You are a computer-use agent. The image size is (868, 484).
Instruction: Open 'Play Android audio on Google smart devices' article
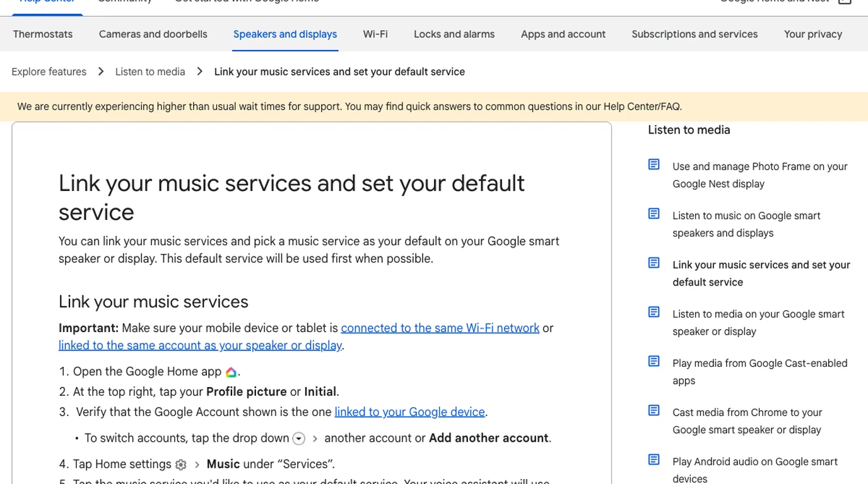click(x=755, y=470)
